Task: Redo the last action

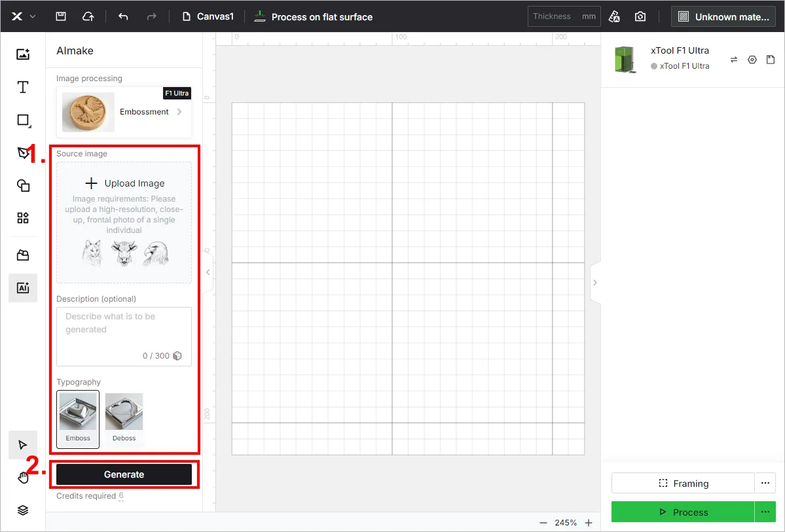Action: pos(151,16)
